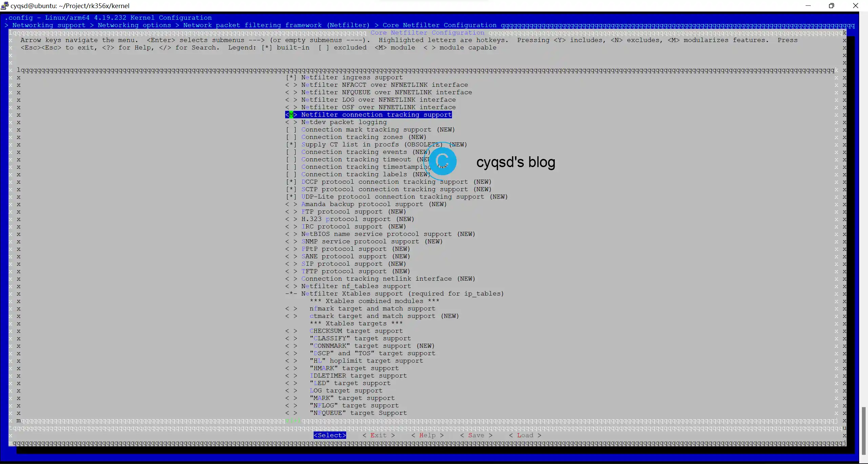Select TFTP protocol support entry
This screenshot has width=868, height=464.
pyautogui.click(x=348, y=271)
